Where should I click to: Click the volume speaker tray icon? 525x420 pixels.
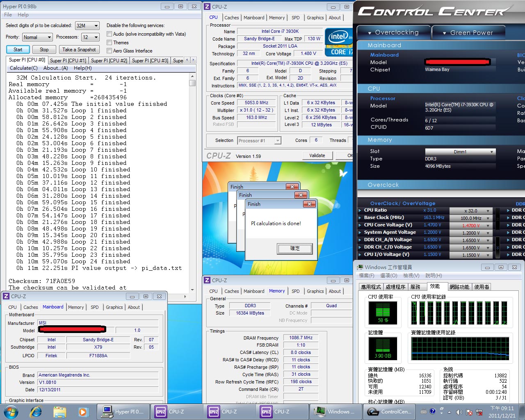(459, 412)
